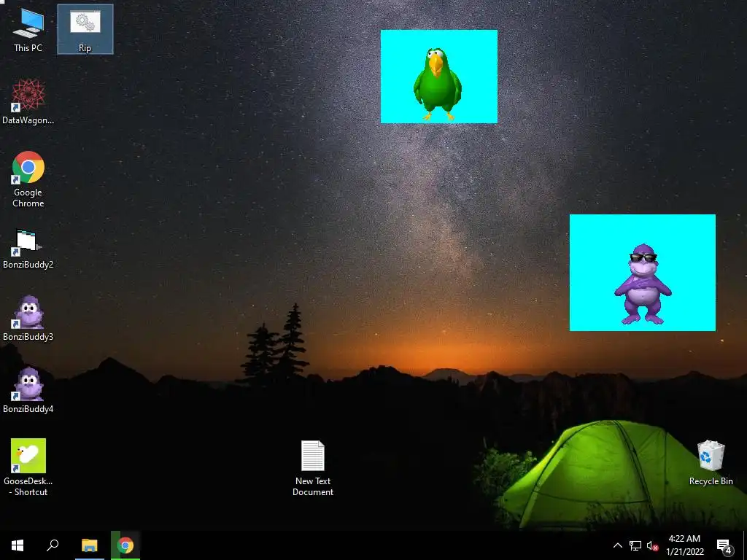Select the DataWagon shortcut icon
Image resolution: width=747 pixels, height=560 pixels.
click(28, 102)
